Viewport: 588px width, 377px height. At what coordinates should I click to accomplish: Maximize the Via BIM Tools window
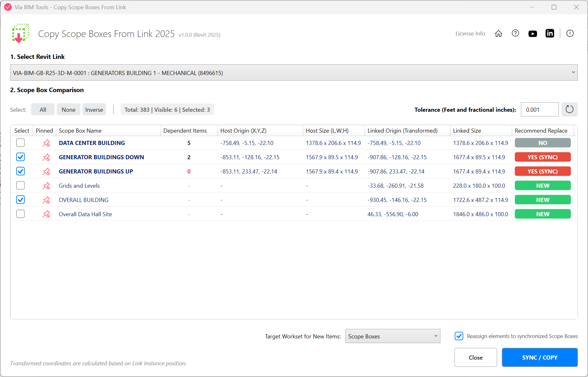tap(554, 7)
